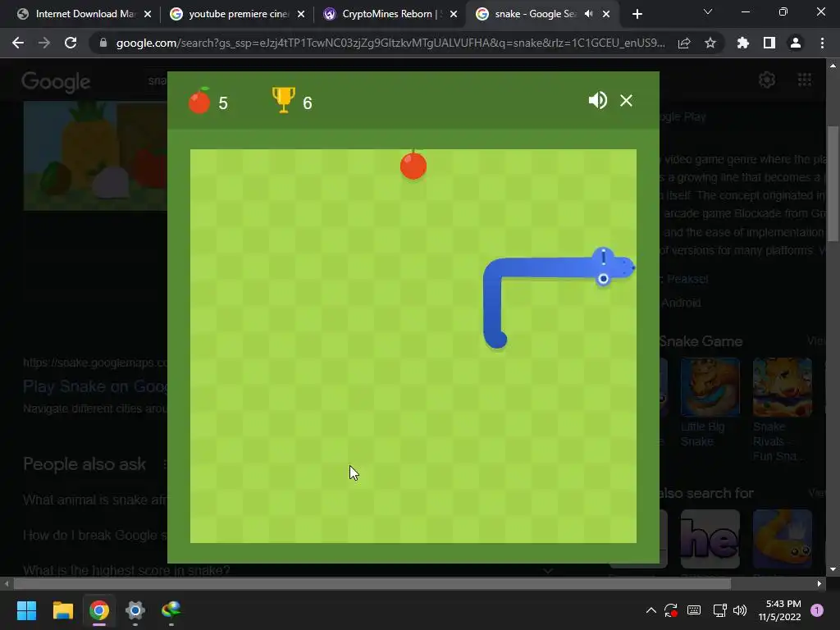Image resolution: width=840 pixels, height=630 pixels.
Task: Open the Snake Rivals game thumbnail
Action: coord(782,387)
